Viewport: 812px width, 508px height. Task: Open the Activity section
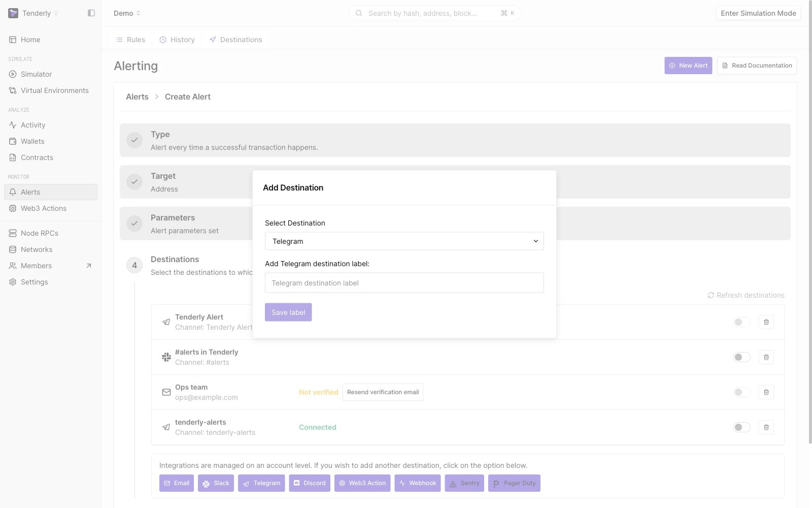[51, 125]
